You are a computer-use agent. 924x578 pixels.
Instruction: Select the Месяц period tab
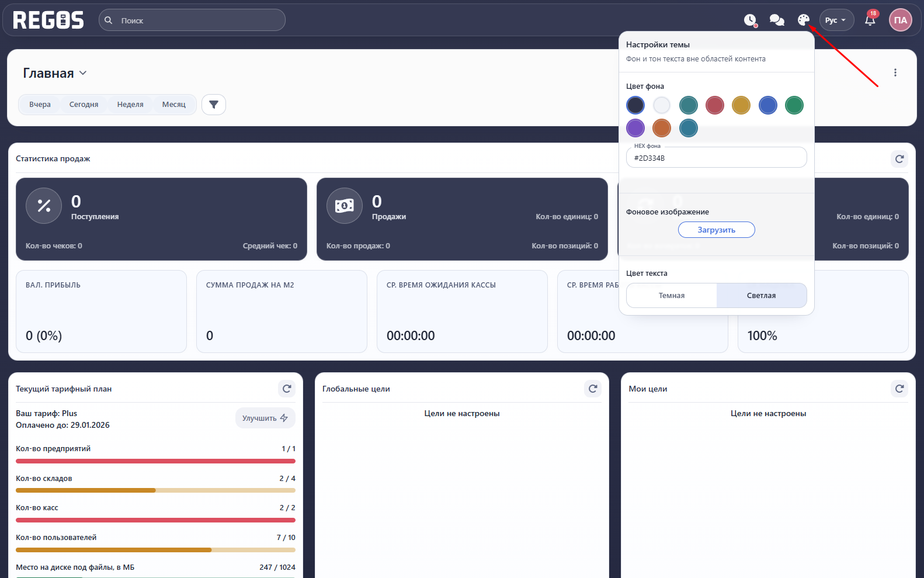pos(173,105)
